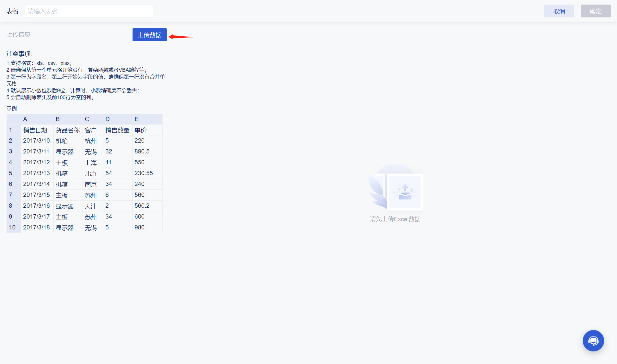Focus the 表名 table name input
This screenshot has width=617, height=364.
[x=89, y=11]
